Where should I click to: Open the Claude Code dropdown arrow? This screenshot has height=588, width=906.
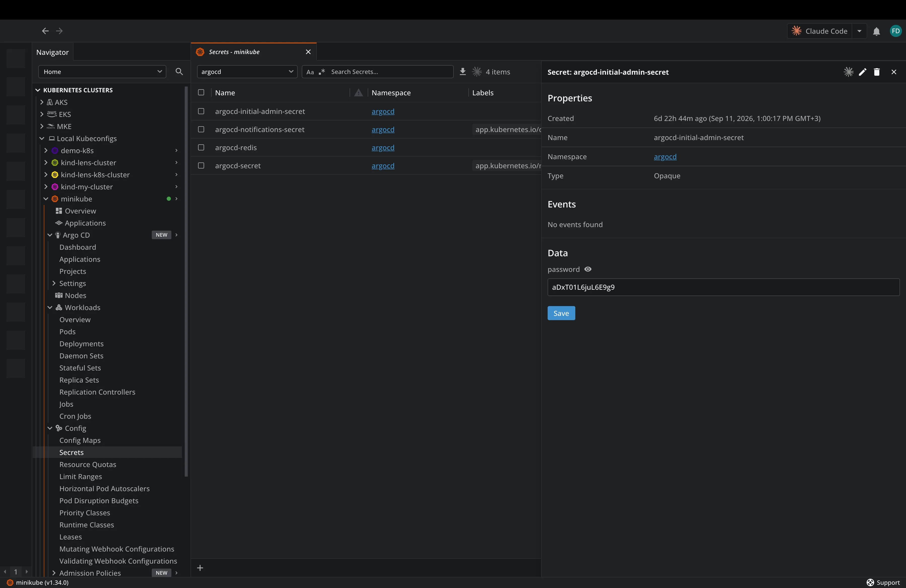pyautogui.click(x=859, y=31)
